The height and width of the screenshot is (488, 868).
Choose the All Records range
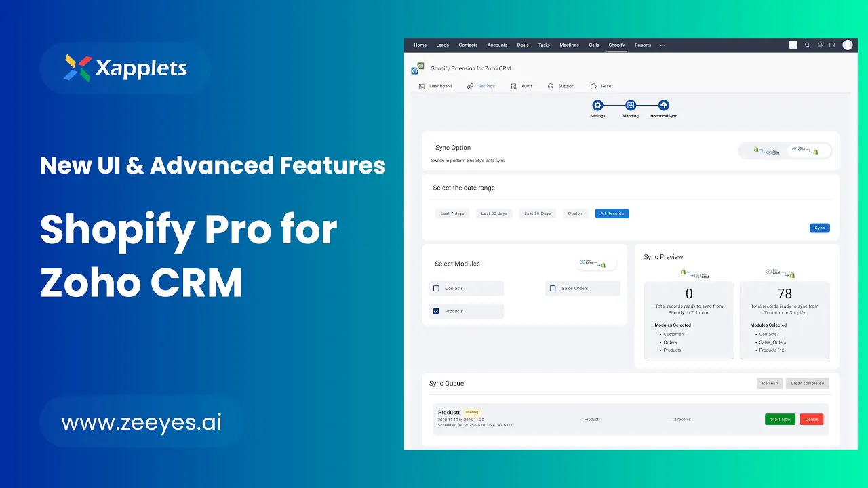coord(612,213)
